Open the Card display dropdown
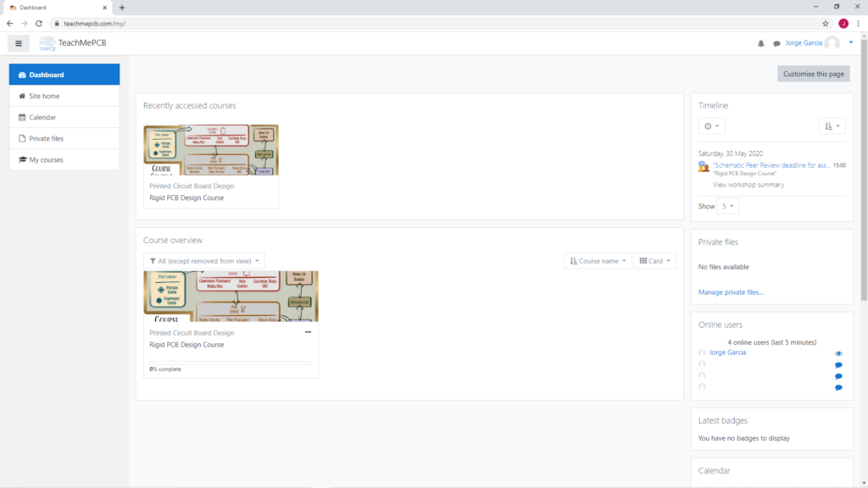 (655, 261)
